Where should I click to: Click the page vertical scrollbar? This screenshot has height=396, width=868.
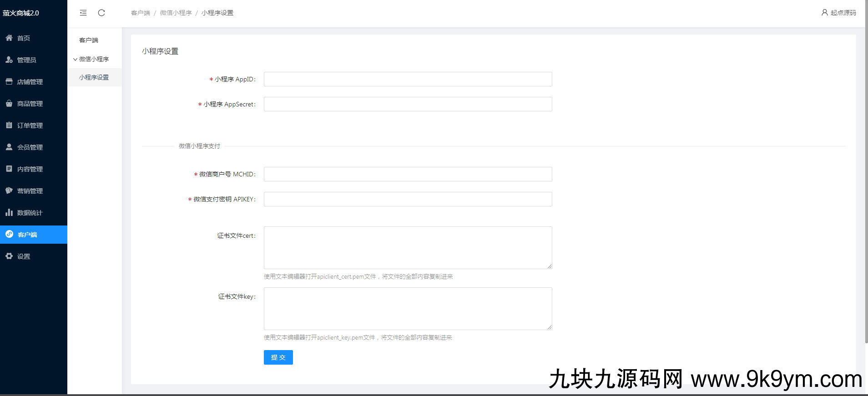pos(866,182)
